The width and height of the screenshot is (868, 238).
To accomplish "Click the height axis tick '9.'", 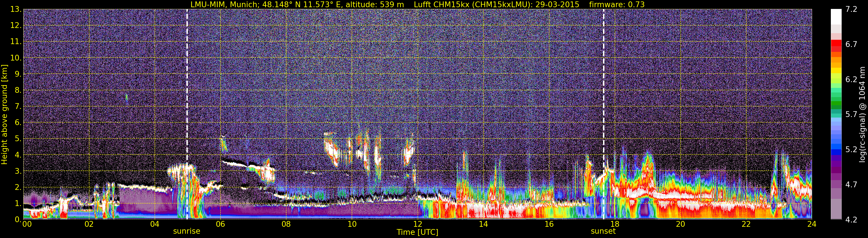I will pyautogui.click(x=18, y=74).
